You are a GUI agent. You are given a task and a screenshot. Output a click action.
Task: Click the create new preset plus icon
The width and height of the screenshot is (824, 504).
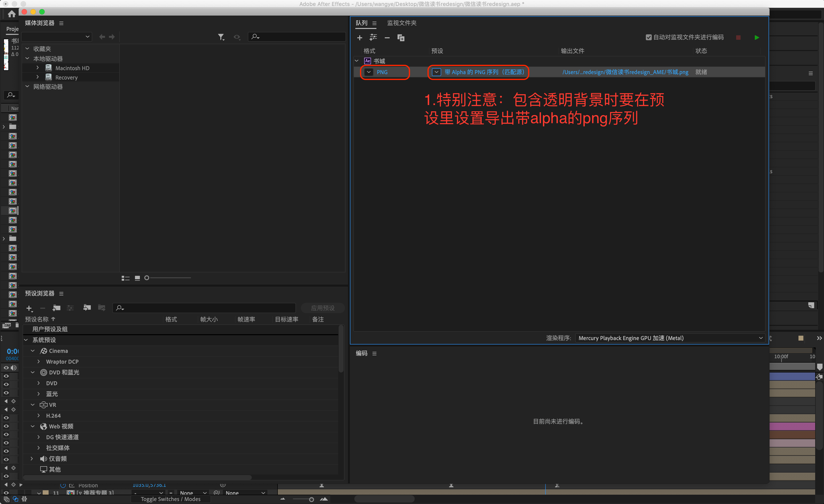click(29, 308)
